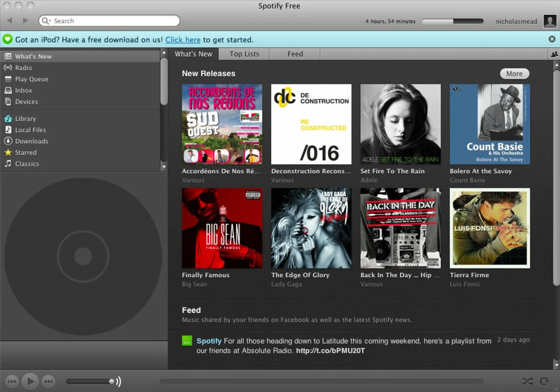Viewport: 560px width, 392px height.
Task: Click Set Fire To The Rain title
Action: (393, 171)
